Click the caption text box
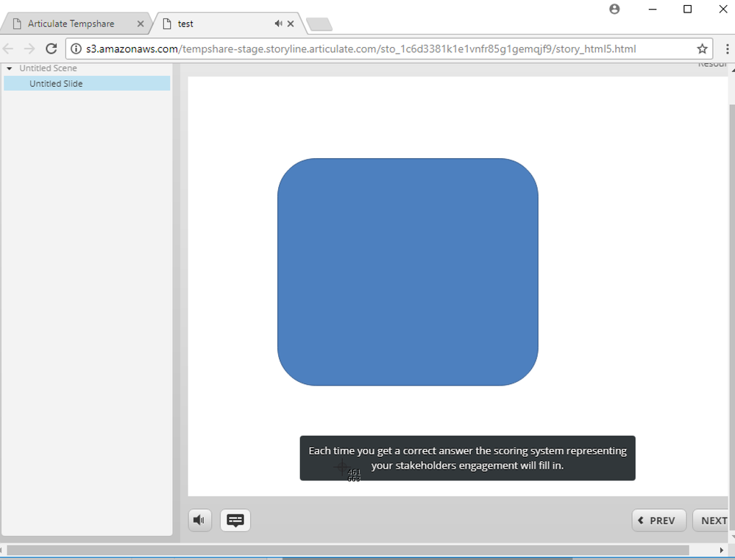Image resolution: width=735 pixels, height=560 pixels. point(467,458)
